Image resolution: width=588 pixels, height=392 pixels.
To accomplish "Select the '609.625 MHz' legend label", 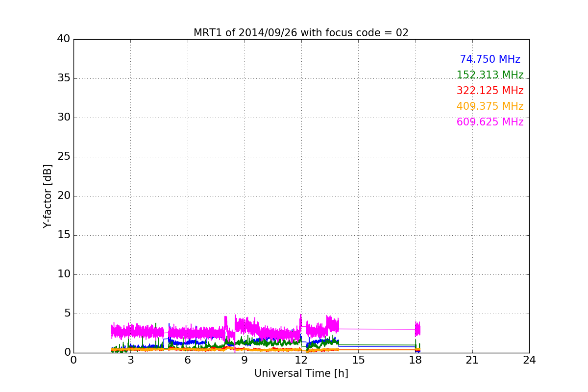I will 490,122.
